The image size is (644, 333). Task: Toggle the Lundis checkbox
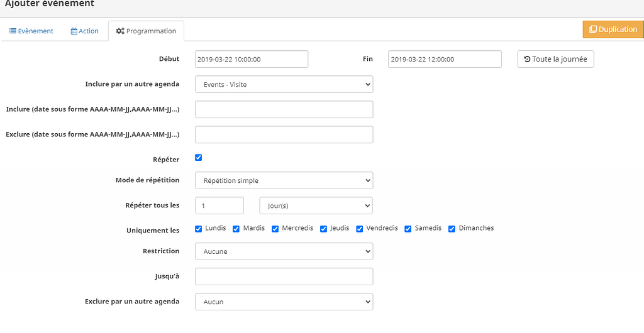click(x=199, y=229)
